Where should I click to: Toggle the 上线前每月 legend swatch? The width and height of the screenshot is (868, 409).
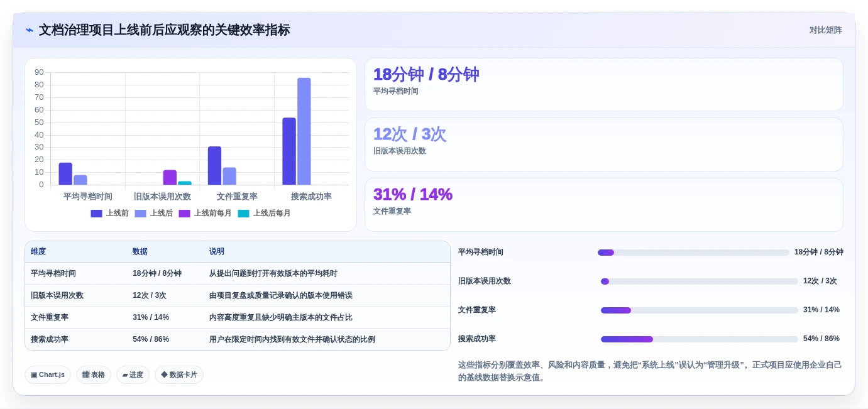[x=184, y=214]
